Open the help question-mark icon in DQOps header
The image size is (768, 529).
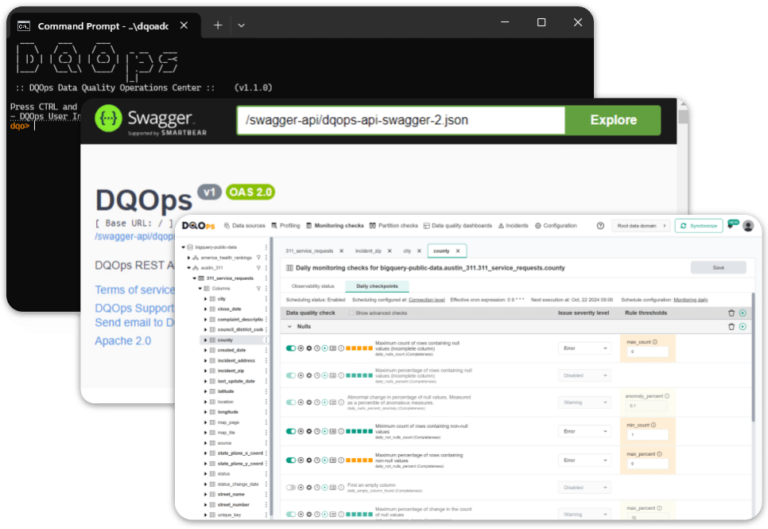tap(600, 226)
